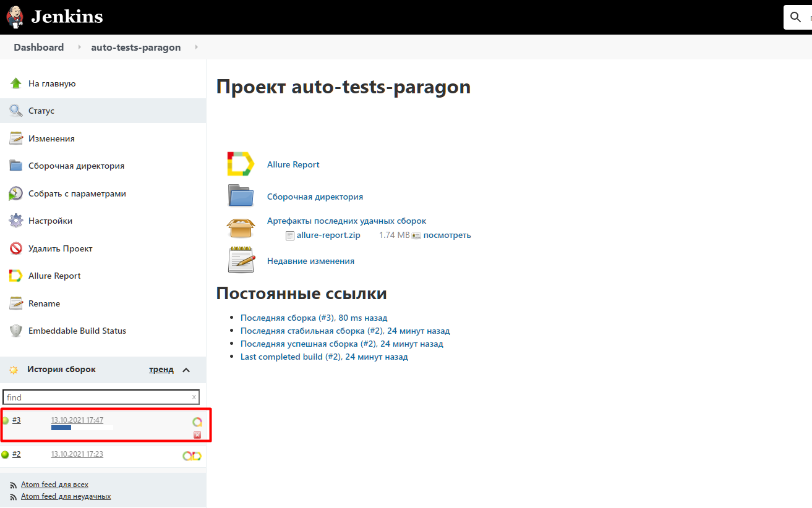The height and width of the screenshot is (508, 812).
Task: Download the allure-report.zip artifact
Action: (x=328, y=235)
